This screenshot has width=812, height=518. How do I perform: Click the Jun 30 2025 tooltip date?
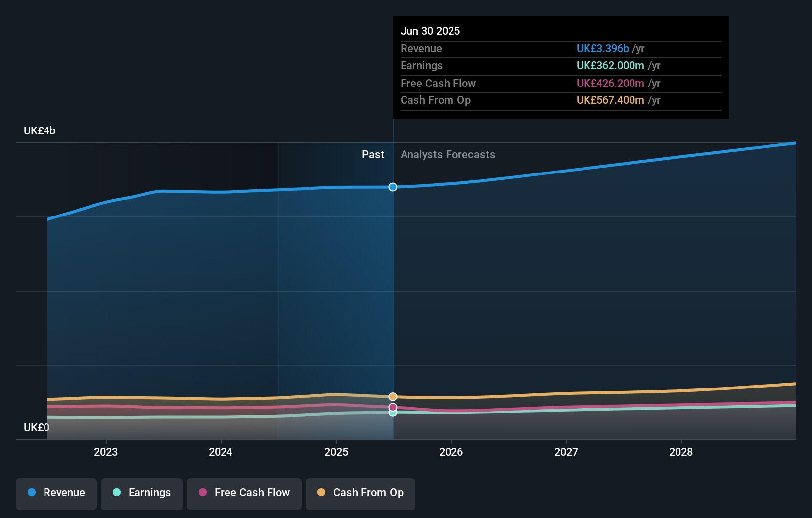(430, 31)
